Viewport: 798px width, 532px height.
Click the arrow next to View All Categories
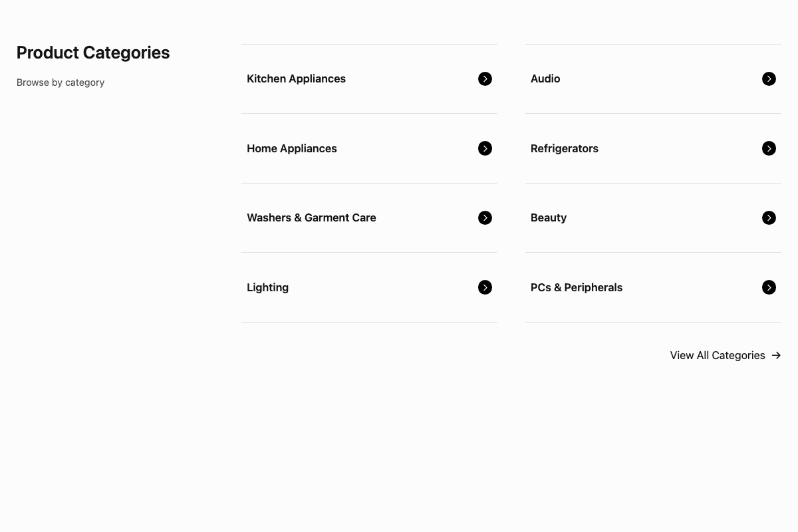(776, 356)
